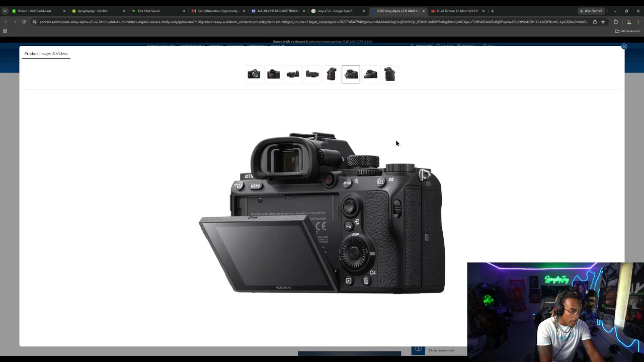Open the browser extensions menu
Viewport: 644px width, 362px height.
(615, 22)
